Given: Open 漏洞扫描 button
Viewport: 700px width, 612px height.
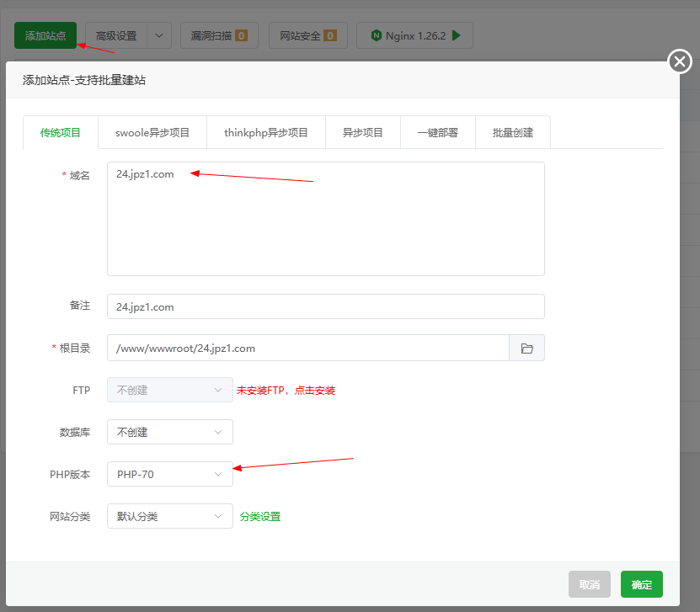Looking at the screenshot, I should (x=219, y=35).
